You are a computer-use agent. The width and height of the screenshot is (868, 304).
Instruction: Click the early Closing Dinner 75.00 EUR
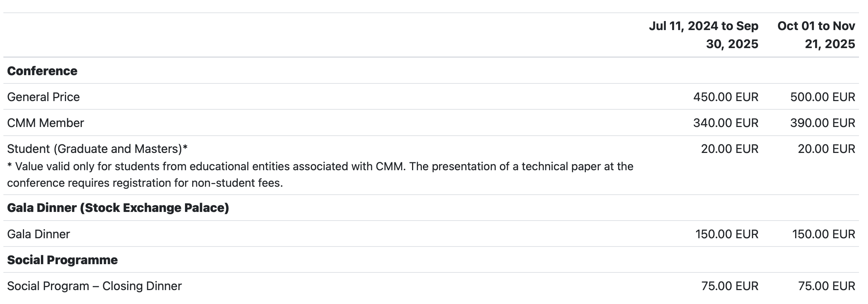coord(730,286)
